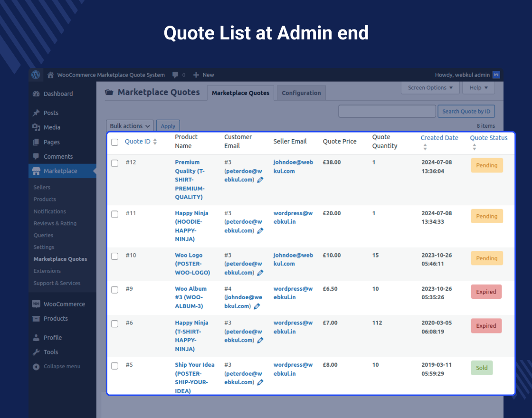
Task: Click the Dashboard gauge icon
Action: 36,94
